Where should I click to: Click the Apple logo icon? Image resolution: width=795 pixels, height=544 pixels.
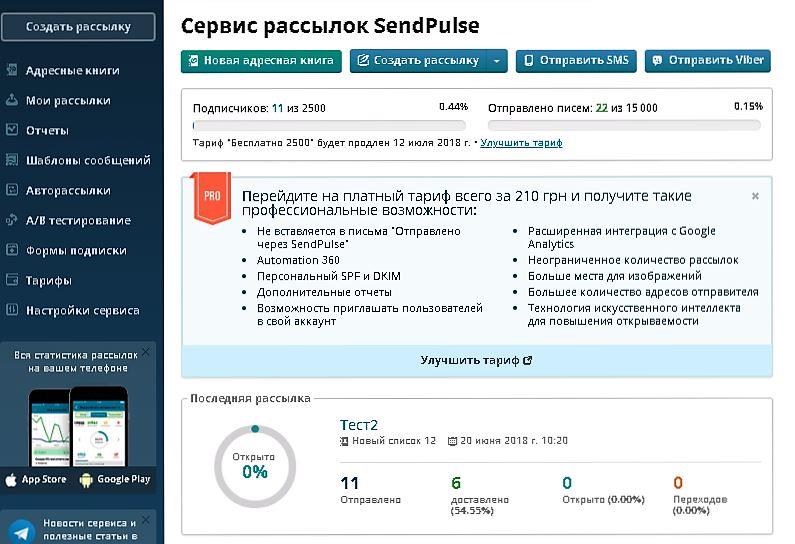click(11, 480)
